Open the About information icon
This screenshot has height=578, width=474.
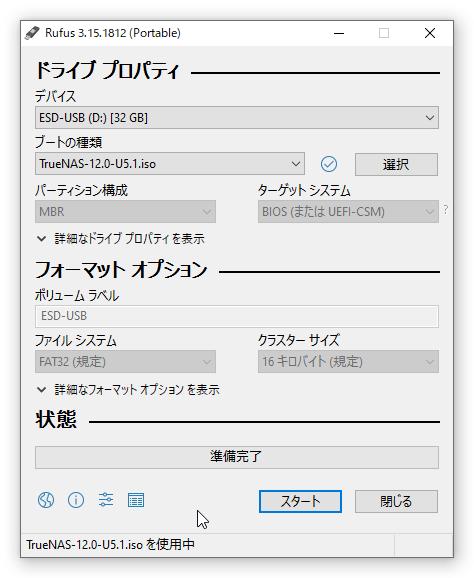point(76,500)
